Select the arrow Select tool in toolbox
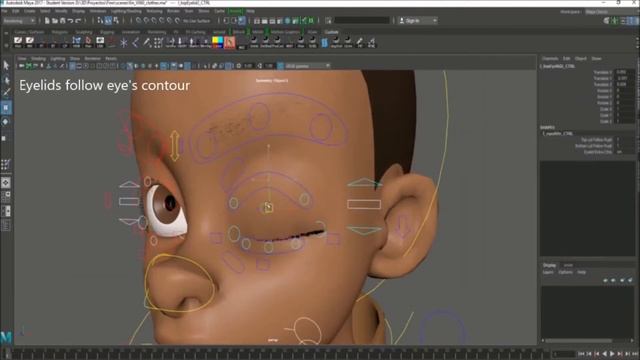 6,66
